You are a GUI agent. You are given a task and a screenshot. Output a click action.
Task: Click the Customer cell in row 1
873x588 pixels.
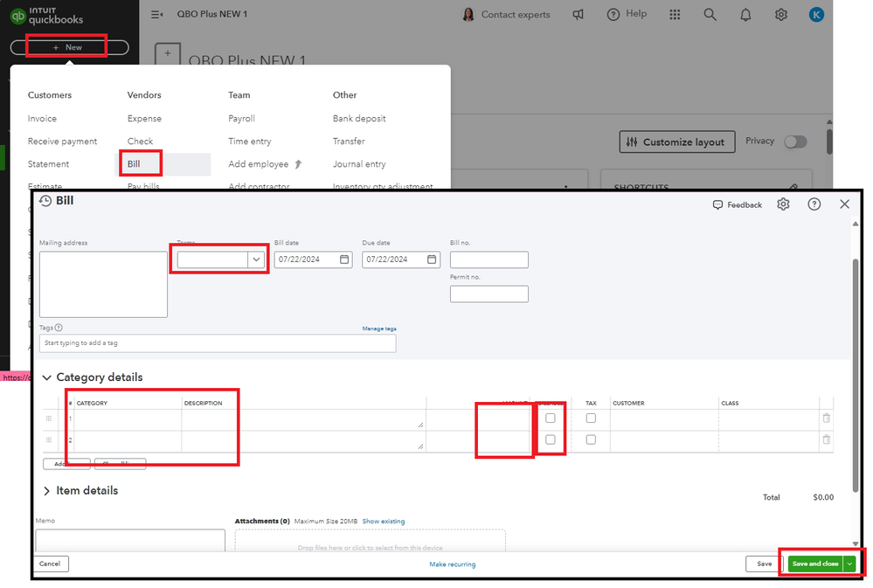[x=664, y=419]
